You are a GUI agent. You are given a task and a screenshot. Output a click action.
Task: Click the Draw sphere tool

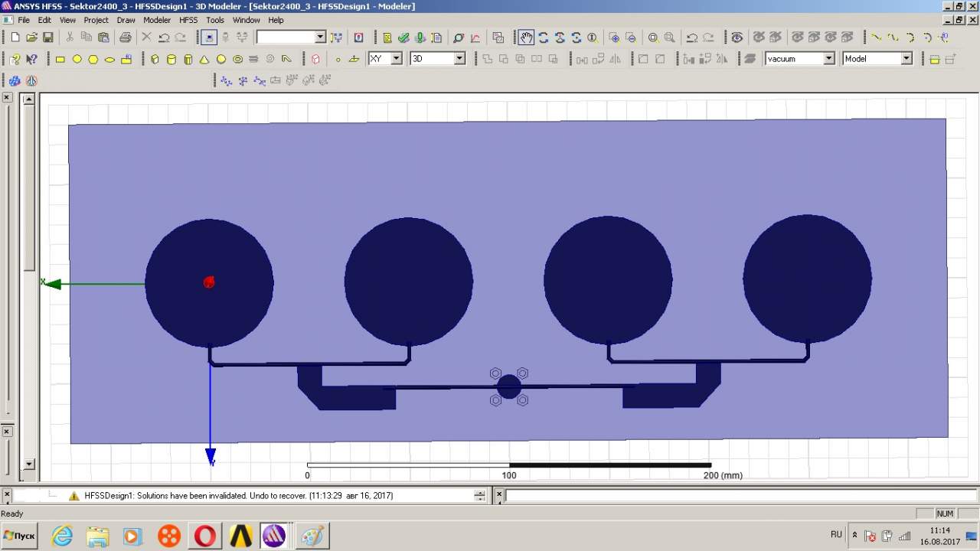(x=221, y=59)
